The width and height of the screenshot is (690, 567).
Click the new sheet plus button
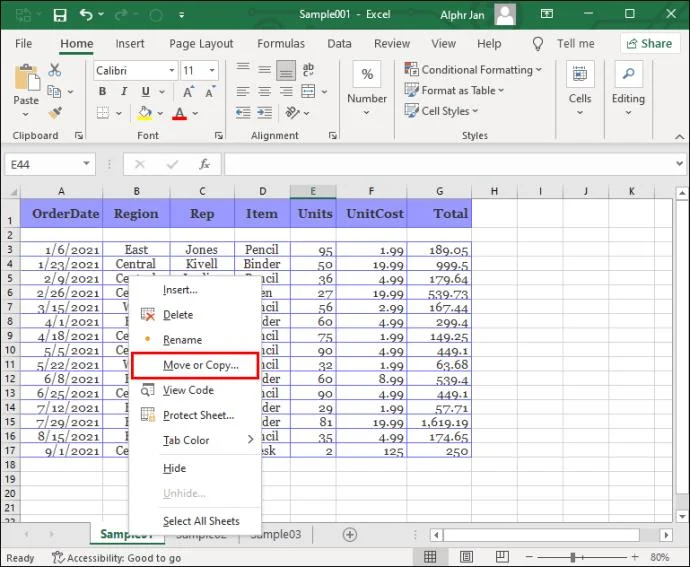click(350, 534)
